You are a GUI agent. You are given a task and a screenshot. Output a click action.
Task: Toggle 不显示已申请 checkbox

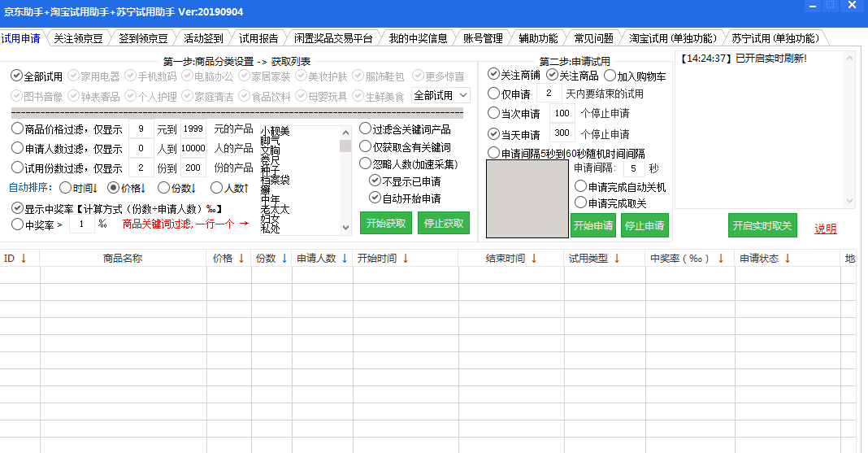(405, 181)
